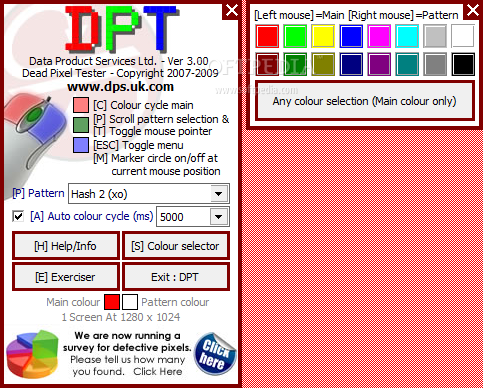
Task: Pick the magenta colour swatch
Action: pos(379,36)
